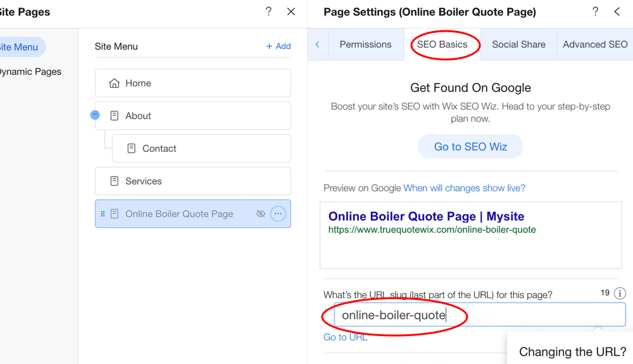This screenshot has width=633, height=364.
Task: Click Online Boiler Quote Page document icon
Action: click(x=114, y=214)
